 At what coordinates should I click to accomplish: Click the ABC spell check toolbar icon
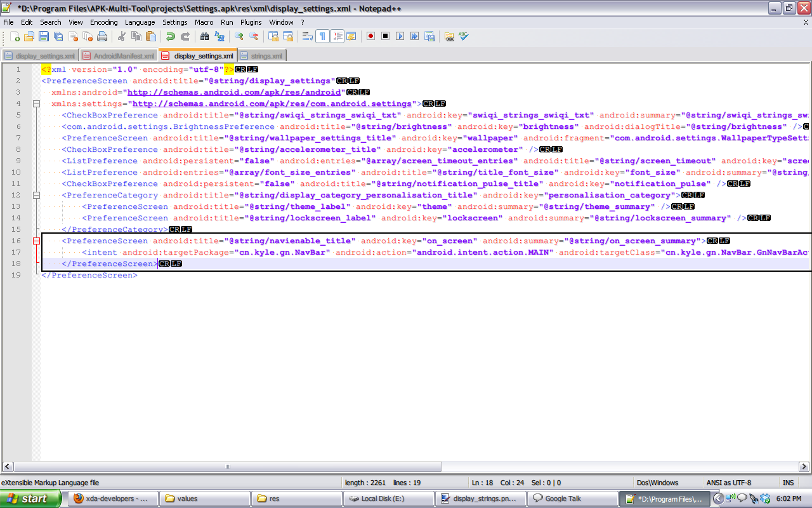(x=464, y=36)
